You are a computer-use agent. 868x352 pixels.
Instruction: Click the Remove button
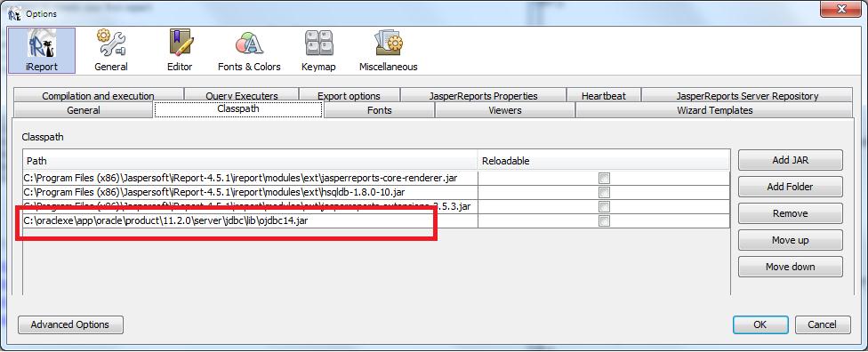(x=790, y=213)
